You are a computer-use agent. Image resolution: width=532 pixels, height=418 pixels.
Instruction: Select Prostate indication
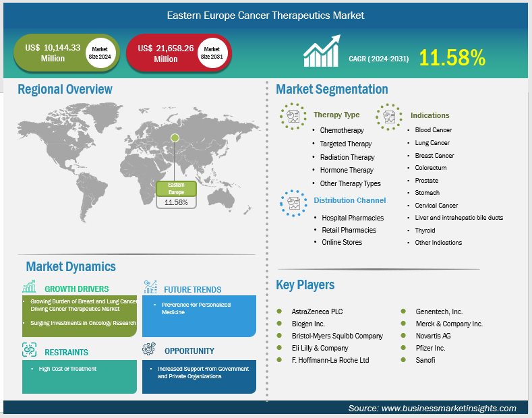click(427, 181)
